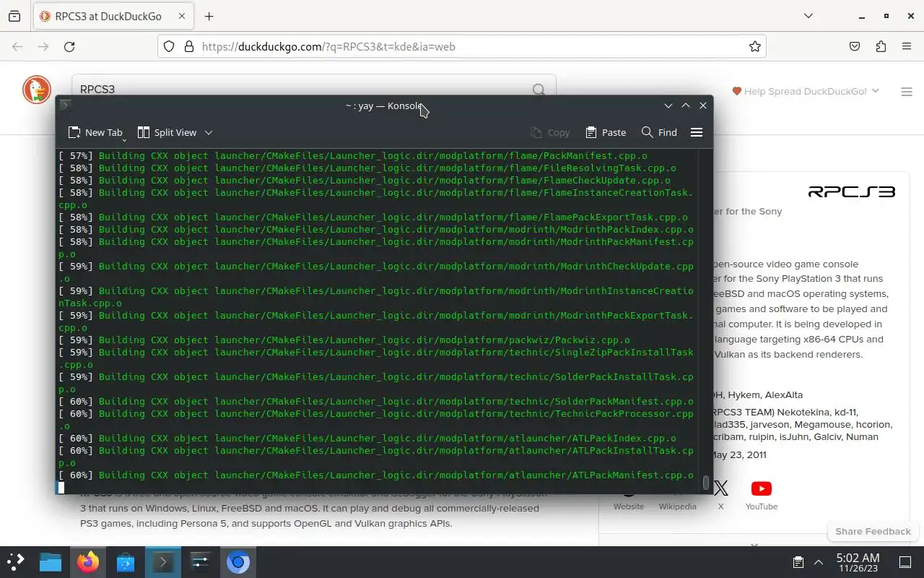Screen dimensions: 924x578
Task: Click the RPCS3 logo in the info panel
Action: 851,191
